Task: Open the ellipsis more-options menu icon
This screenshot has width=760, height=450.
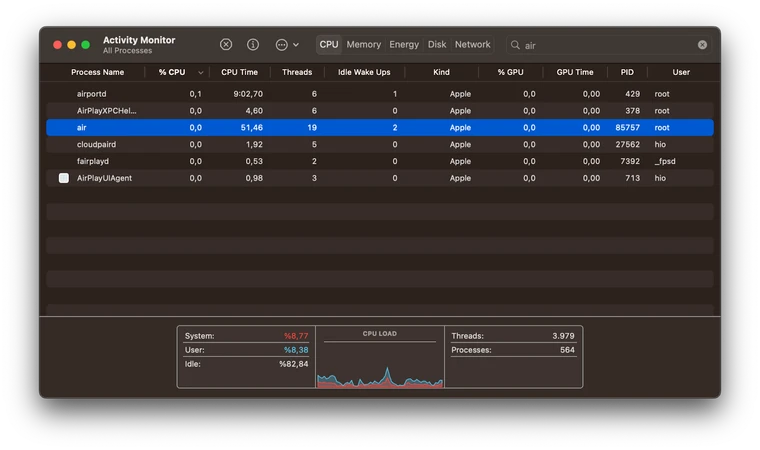Action: 282,45
